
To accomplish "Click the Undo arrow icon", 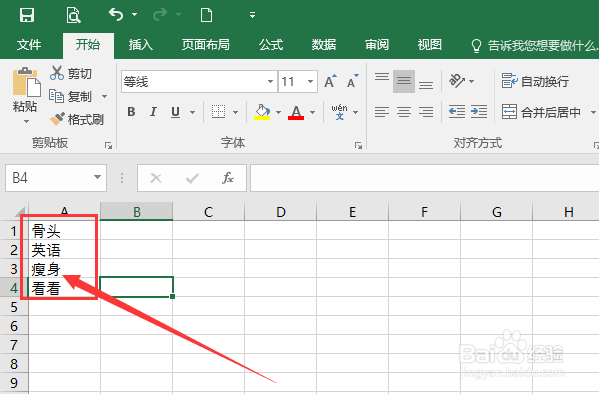I will click(x=116, y=15).
